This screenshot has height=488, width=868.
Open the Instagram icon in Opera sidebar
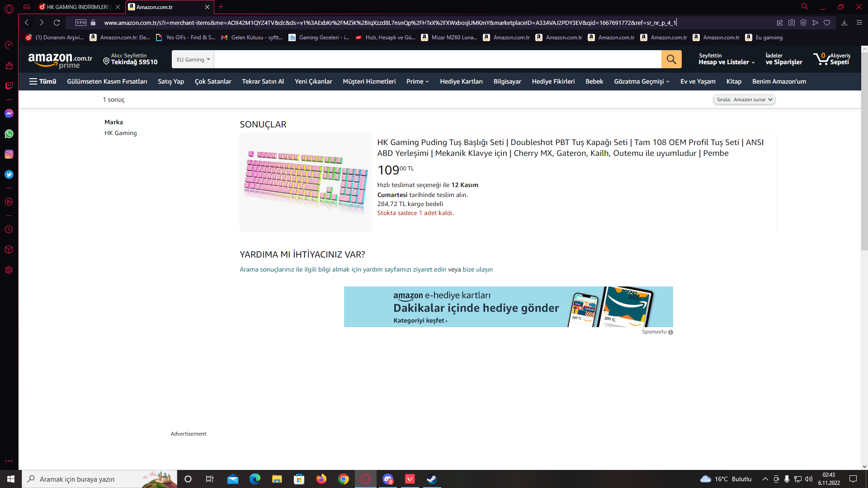coord(9,154)
